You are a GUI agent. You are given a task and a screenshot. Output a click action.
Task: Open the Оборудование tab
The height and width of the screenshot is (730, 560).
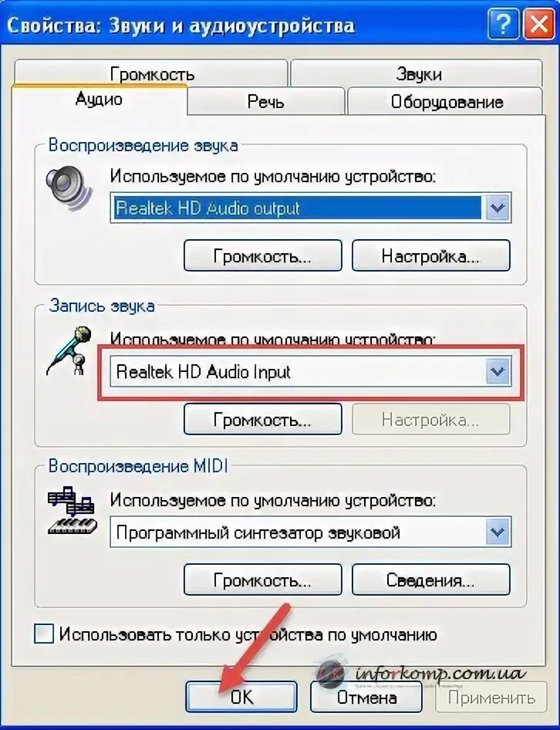446,101
